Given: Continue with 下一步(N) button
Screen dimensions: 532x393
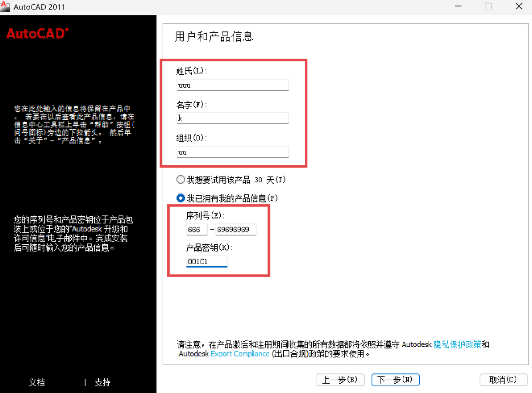Looking at the screenshot, I should (395, 380).
